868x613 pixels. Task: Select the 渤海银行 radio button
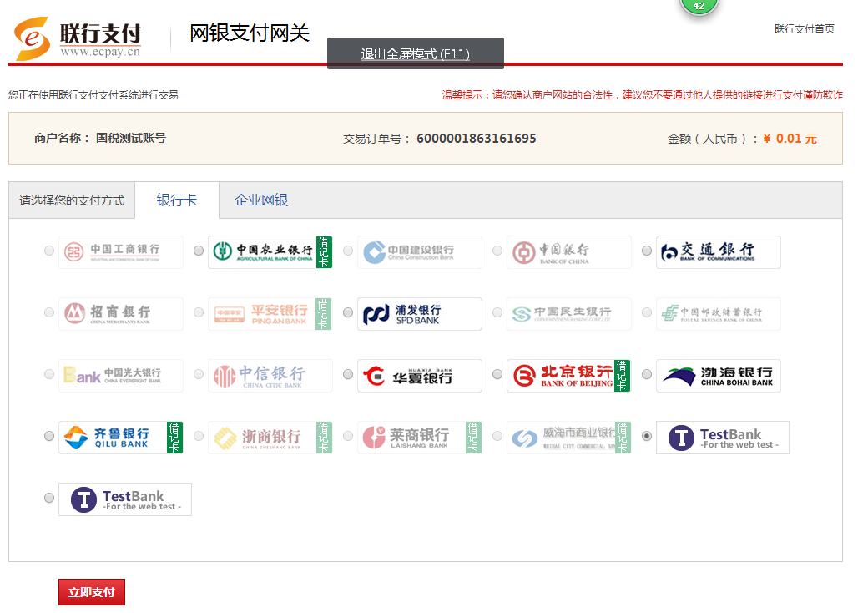(x=647, y=374)
